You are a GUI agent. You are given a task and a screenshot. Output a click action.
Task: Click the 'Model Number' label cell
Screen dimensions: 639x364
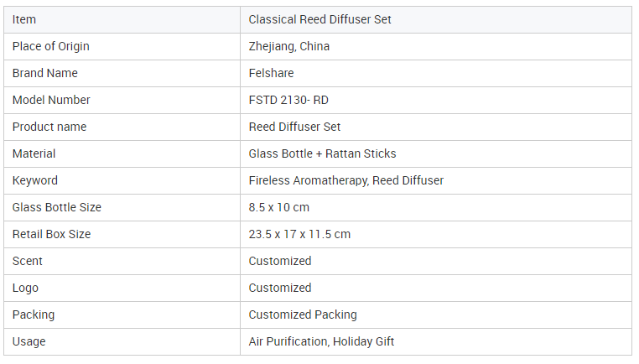click(51, 100)
